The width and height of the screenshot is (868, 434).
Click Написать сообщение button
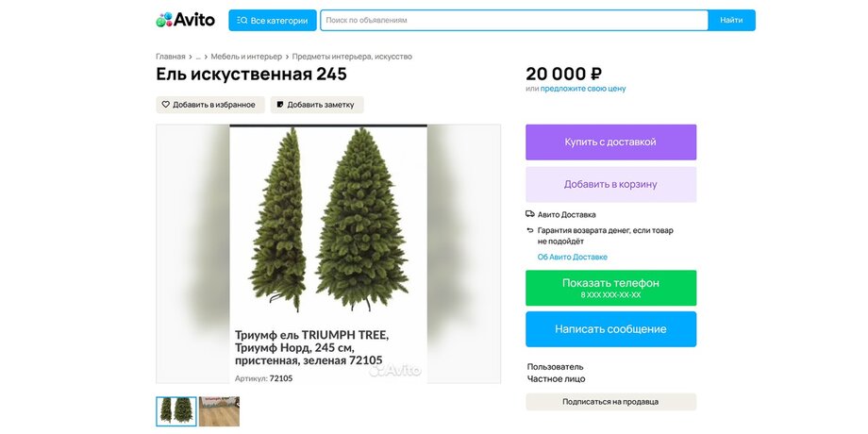(610, 329)
